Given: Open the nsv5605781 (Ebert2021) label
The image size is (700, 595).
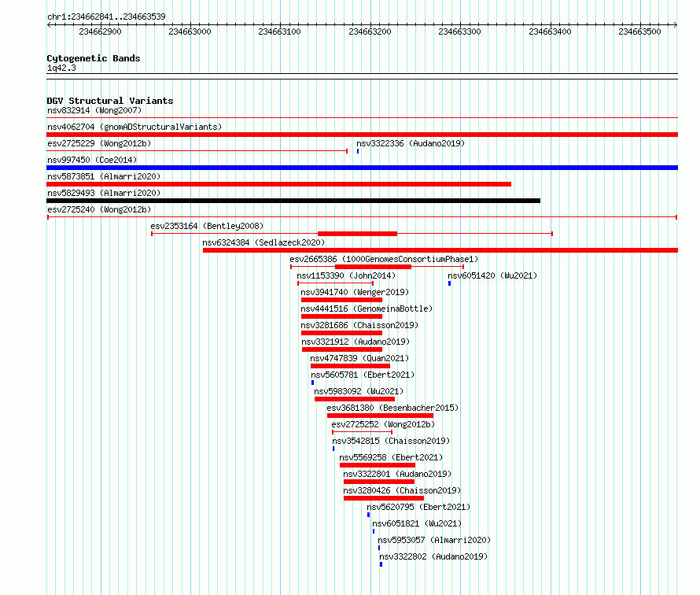Looking at the screenshot, I should point(363,375).
